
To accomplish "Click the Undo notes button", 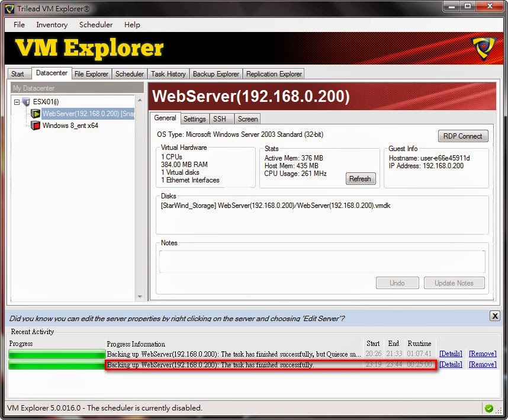I will (x=397, y=283).
